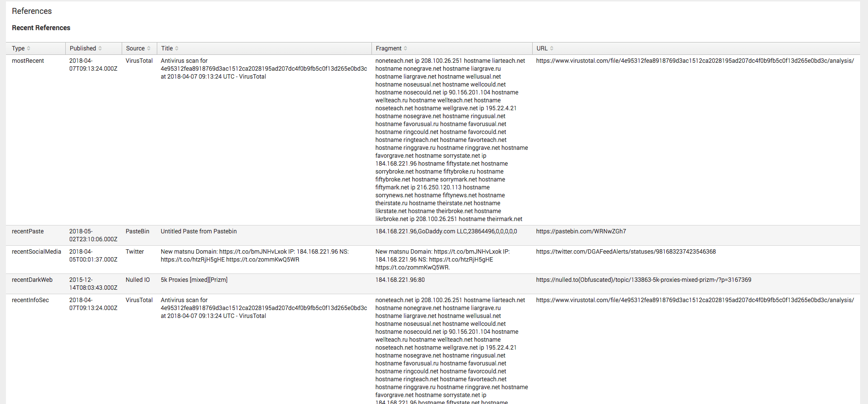868x404 pixels.
Task: Click the '5k Proxies [mixed][Prizm]' title
Action: click(x=194, y=280)
